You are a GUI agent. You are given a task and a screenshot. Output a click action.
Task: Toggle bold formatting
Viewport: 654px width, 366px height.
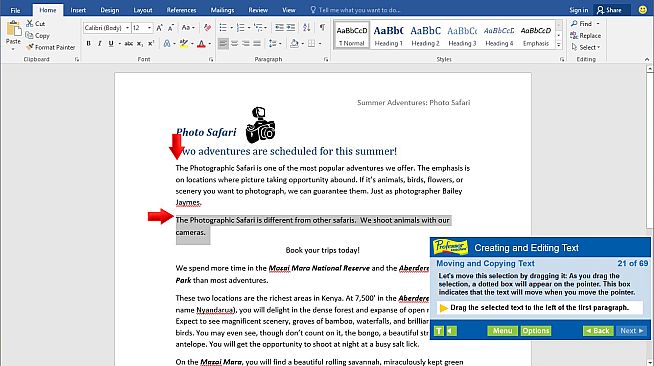coord(88,43)
